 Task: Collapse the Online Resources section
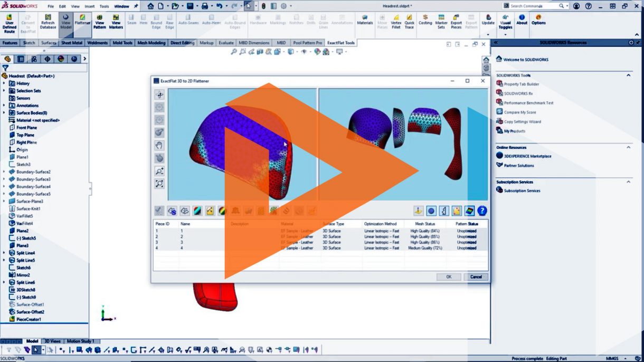(629, 148)
